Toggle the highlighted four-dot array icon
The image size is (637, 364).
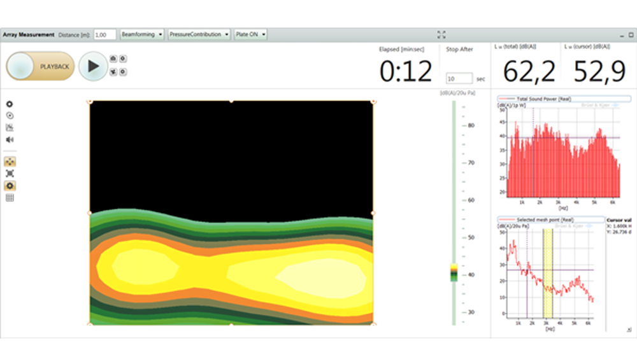pos(10,162)
